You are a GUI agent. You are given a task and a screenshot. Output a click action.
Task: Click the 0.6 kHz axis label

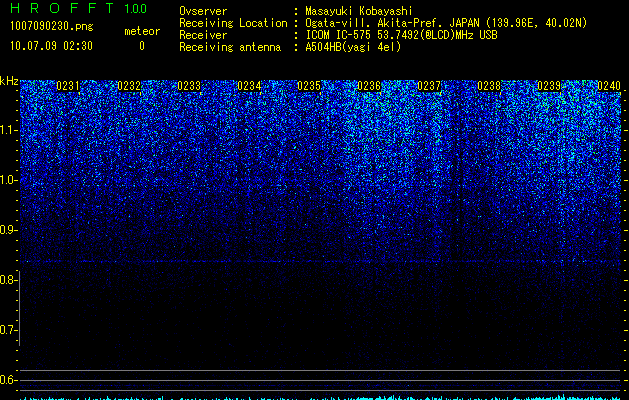click(x=9, y=380)
